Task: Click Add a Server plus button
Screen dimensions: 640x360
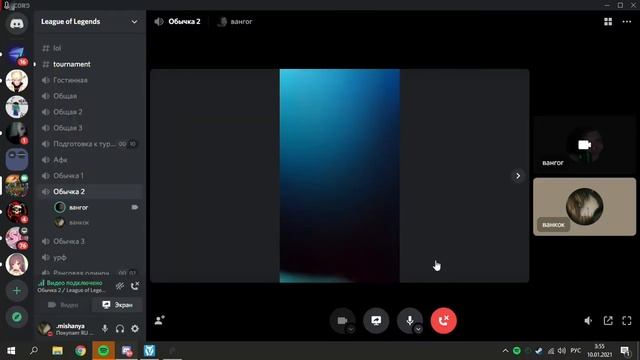Action: pos(17,291)
